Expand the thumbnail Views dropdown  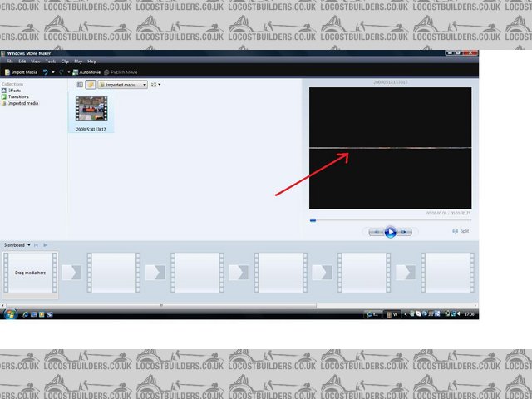[156, 85]
